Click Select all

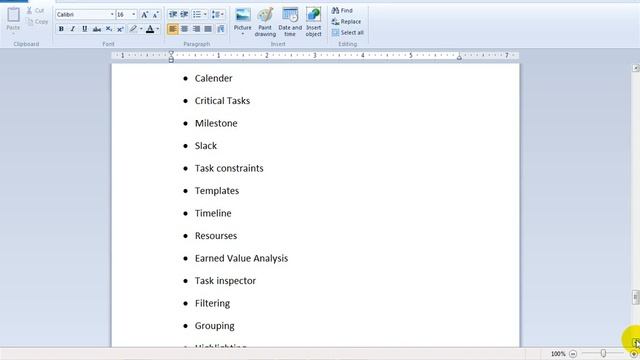[347, 33]
